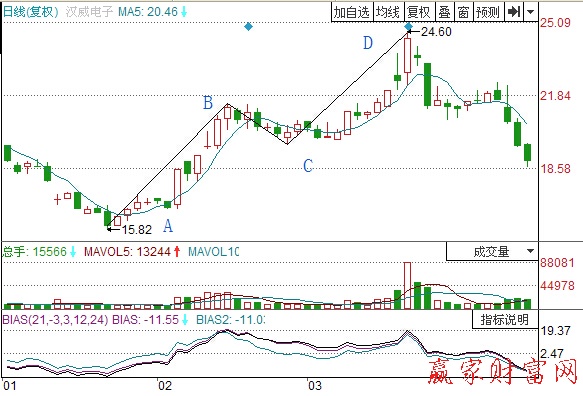Click the tallest volume bar
This screenshot has width=583, height=396.
[x=408, y=286]
